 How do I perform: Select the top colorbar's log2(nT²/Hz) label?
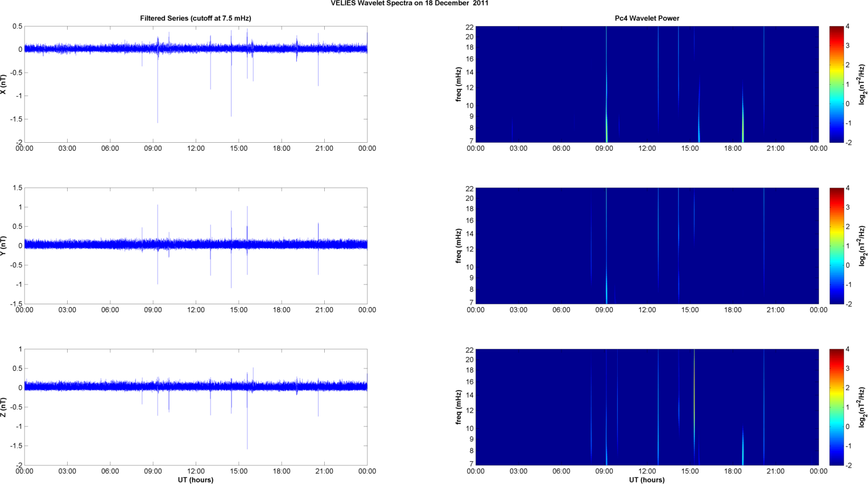click(862, 84)
